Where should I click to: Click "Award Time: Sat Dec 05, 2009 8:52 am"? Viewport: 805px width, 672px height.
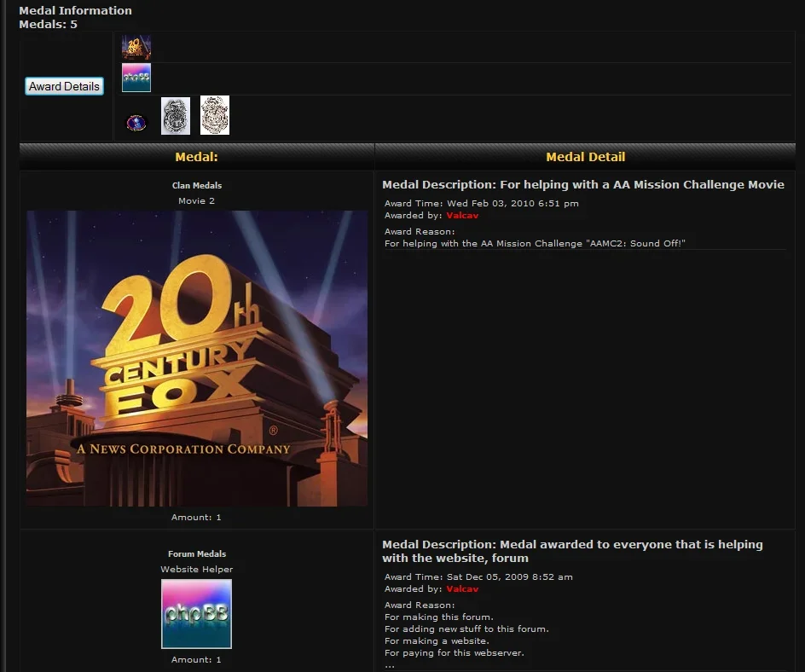tap(478, 577)
